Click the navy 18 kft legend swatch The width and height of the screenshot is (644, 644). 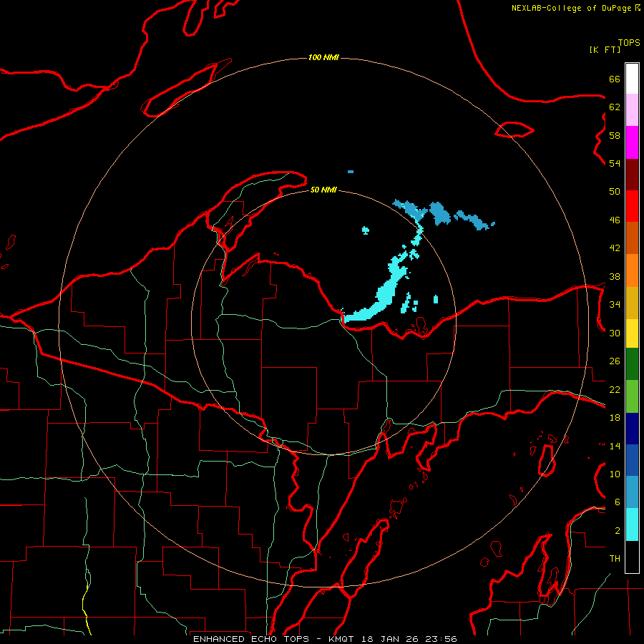click(x=632, y=429)
